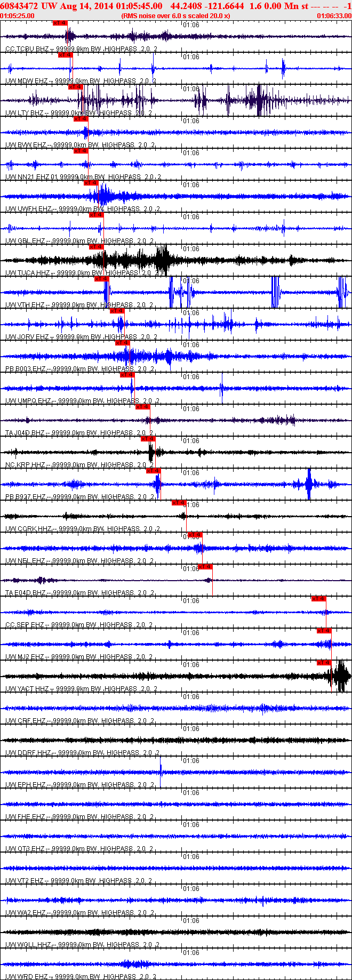The image size is (352, 980).
Task: Select the red pick flag on UW.UWFH trace
Action: click(91, 183)
